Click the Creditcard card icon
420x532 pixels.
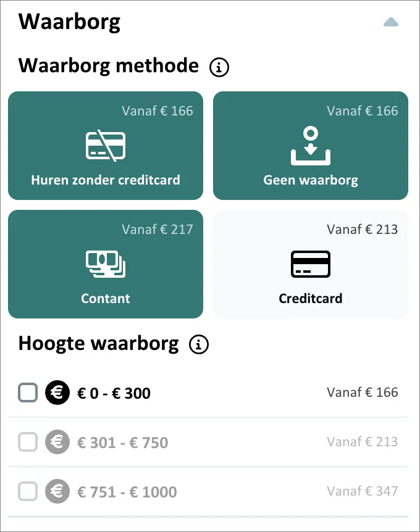click(x=311, y=264)
